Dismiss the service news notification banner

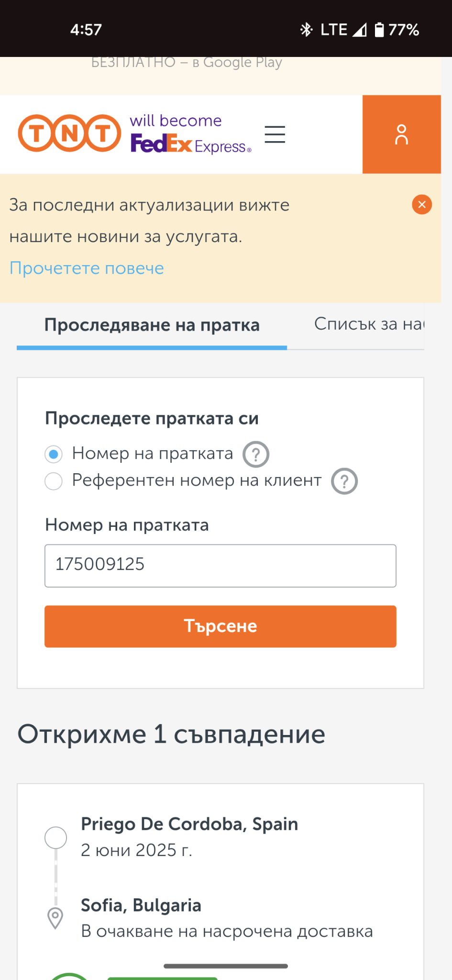pyautogui.click(x=422, y=205)
